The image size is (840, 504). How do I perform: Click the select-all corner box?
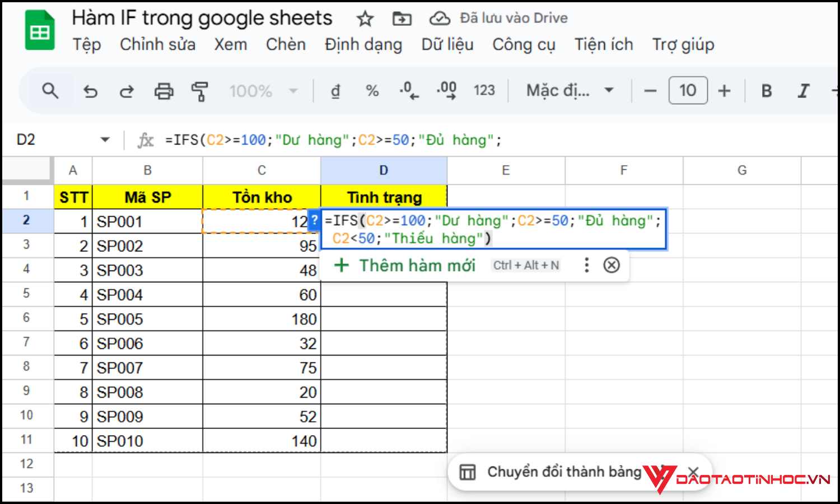tap(27, 170)
